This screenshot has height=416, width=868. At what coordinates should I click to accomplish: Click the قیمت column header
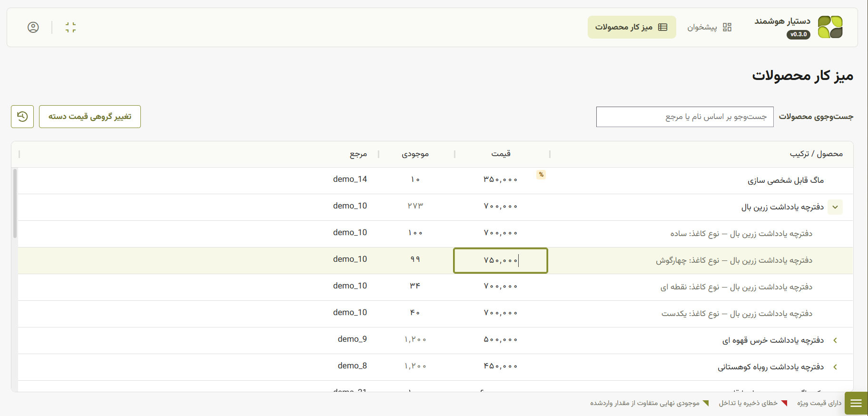coord(501,154)
